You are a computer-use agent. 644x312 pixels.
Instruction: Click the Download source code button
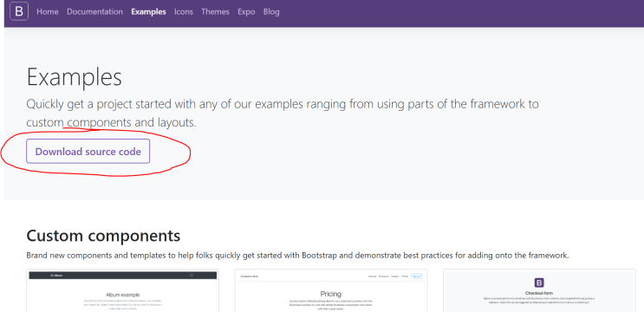(x=88, y=152)
